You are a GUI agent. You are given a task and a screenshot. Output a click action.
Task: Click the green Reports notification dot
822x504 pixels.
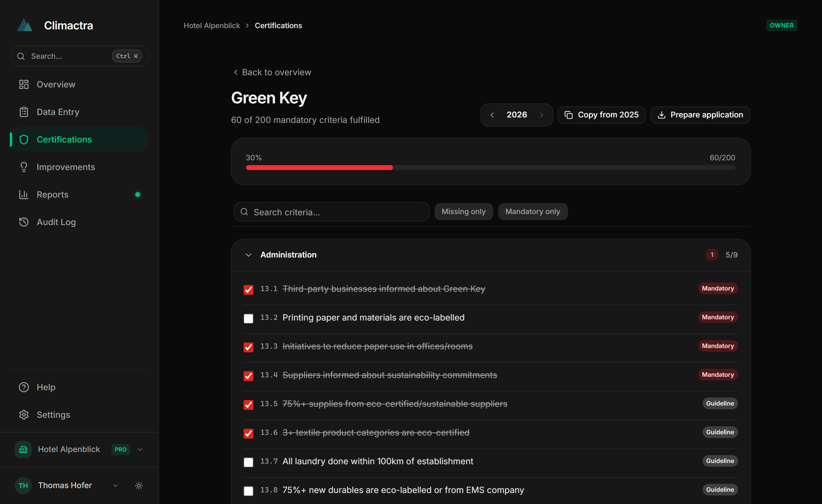137,194
